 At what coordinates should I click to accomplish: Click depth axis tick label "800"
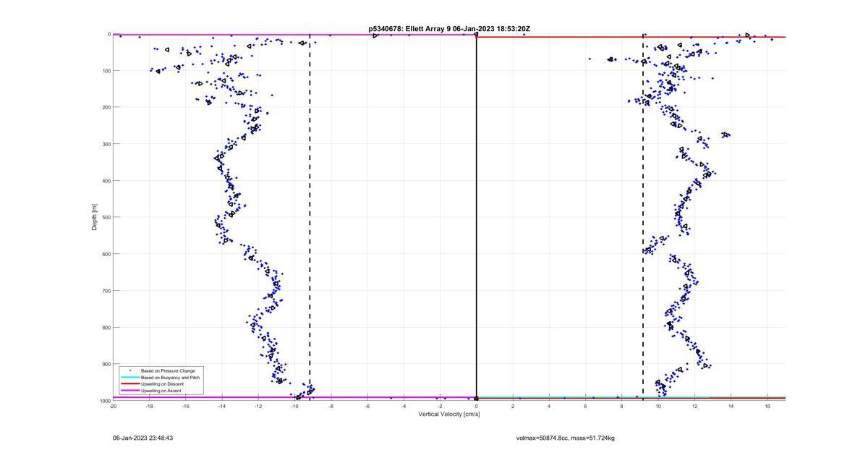(106, 327)
